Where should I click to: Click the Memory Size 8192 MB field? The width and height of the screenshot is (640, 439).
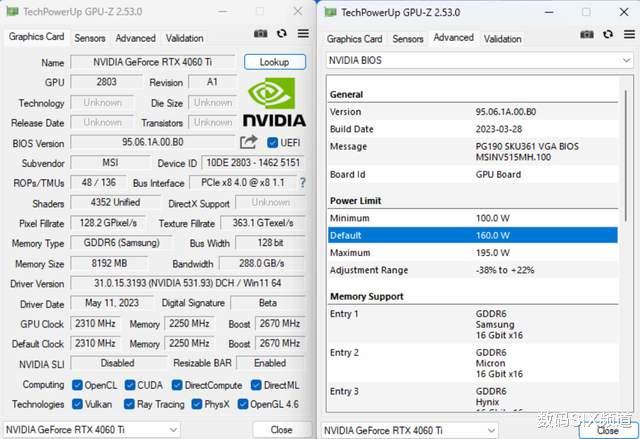pyautogui.click(x=109, y=264)
